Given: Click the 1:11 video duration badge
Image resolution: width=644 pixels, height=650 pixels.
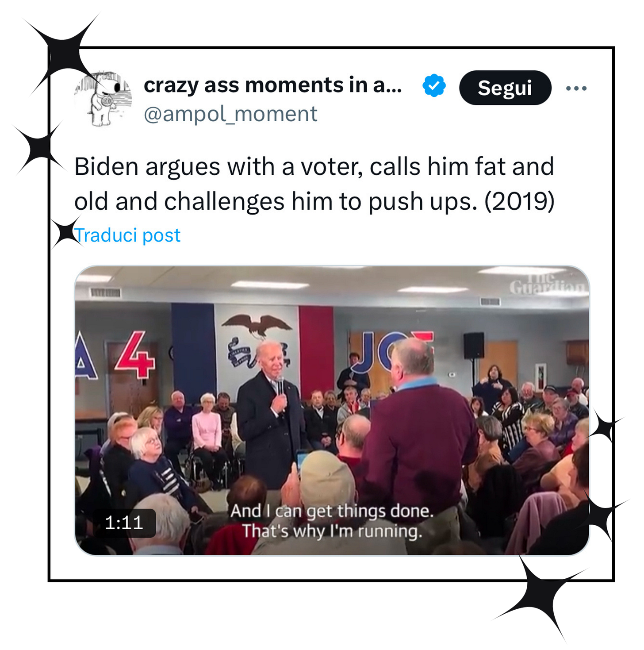Looking at the screenshot, I should (x=124, y=523).
